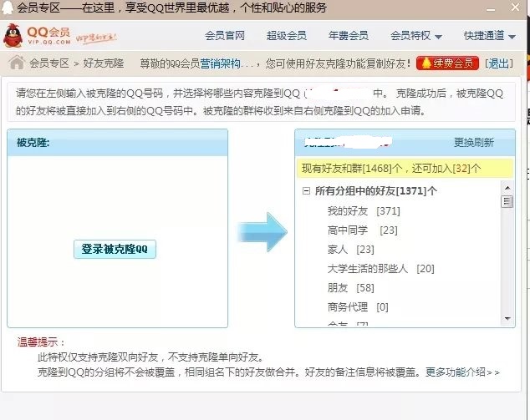Click 更换刷新 in the right panel
Viewport: 530px width, 420px height.
tap(474, 143)
